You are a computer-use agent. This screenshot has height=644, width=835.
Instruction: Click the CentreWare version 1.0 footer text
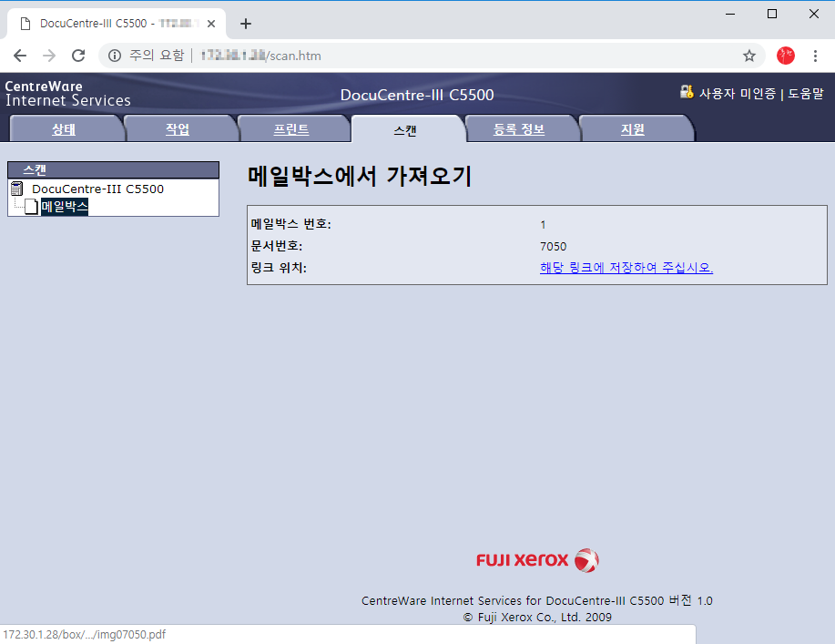click(x=537, y=601)
